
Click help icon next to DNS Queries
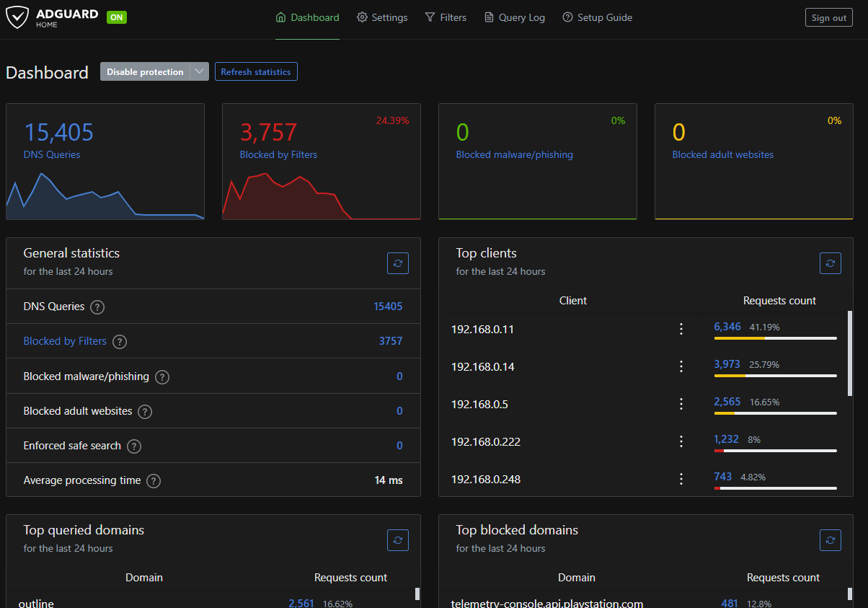(97, 307)
